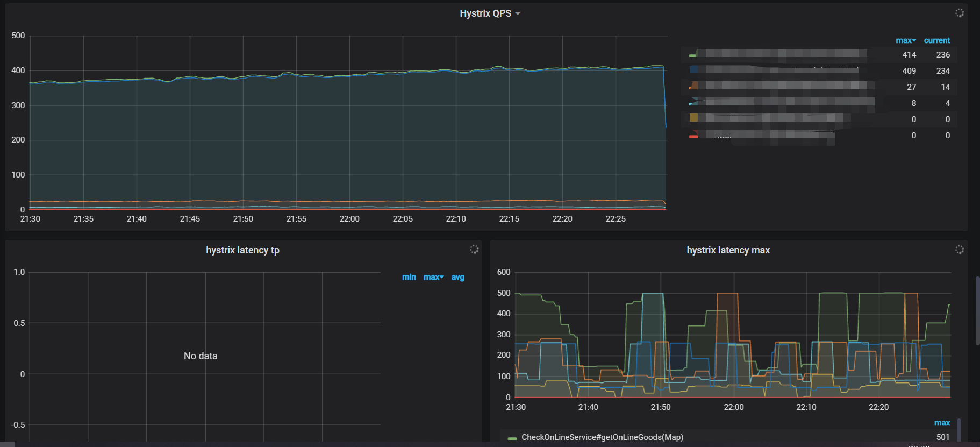This screenshot has width=980, height=447.
Task: Click the 21:30 label on QPS x-axis
Action: click(30, 219)
